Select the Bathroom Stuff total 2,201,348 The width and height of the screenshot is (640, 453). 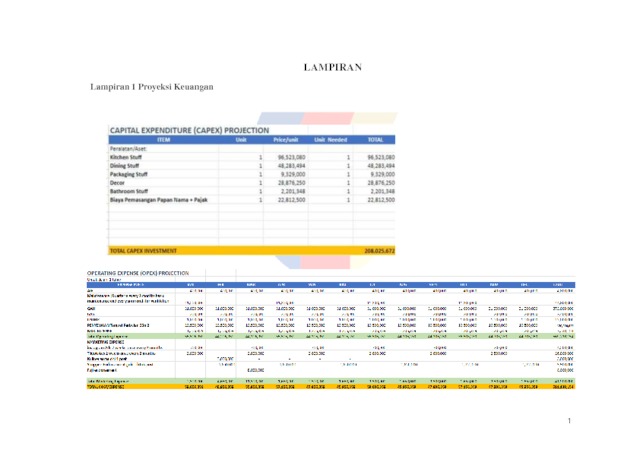tap(382, 191)
